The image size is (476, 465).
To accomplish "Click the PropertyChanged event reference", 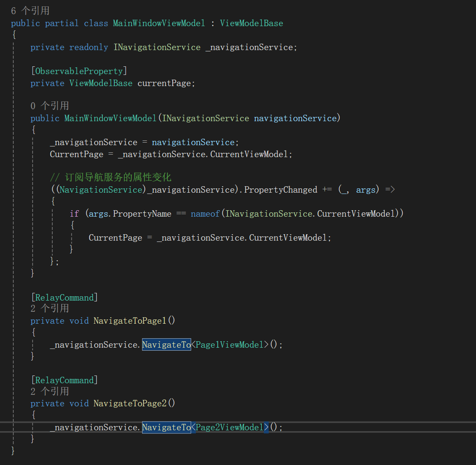I will 280,189.
